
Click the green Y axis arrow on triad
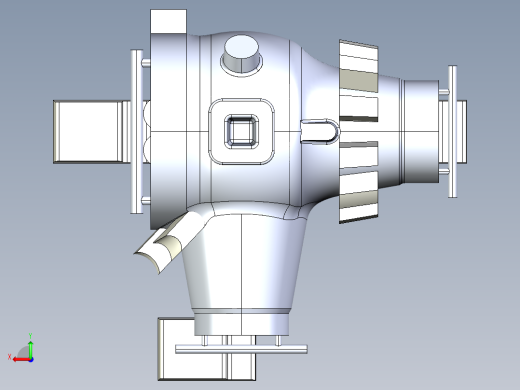pyautogui.click(x=31, y=349)
